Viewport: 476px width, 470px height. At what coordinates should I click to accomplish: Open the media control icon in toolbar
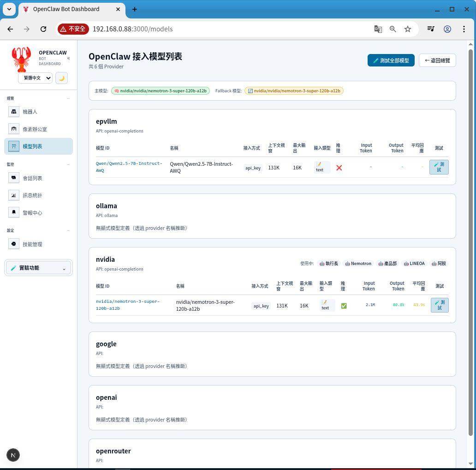coord(431,29)
